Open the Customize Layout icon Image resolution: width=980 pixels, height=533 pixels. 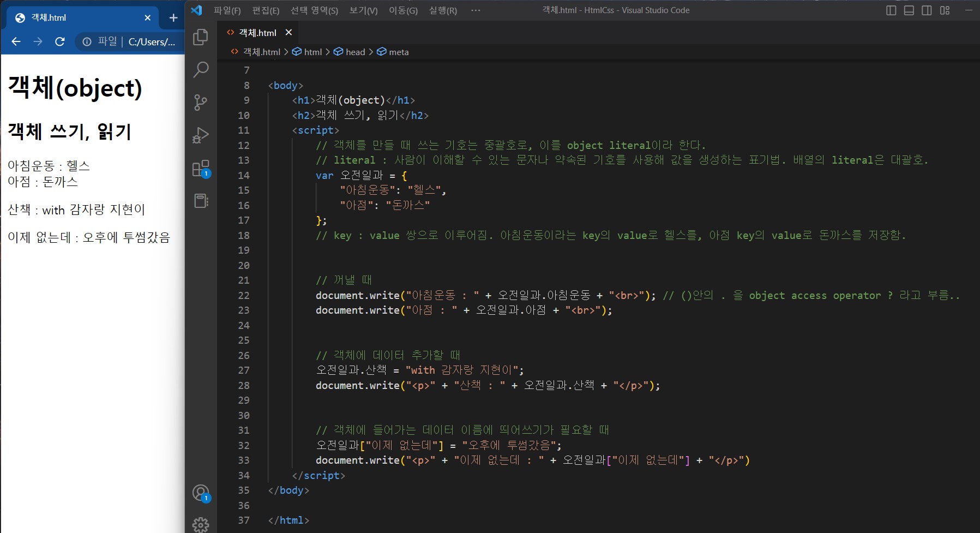click(945, 10)
